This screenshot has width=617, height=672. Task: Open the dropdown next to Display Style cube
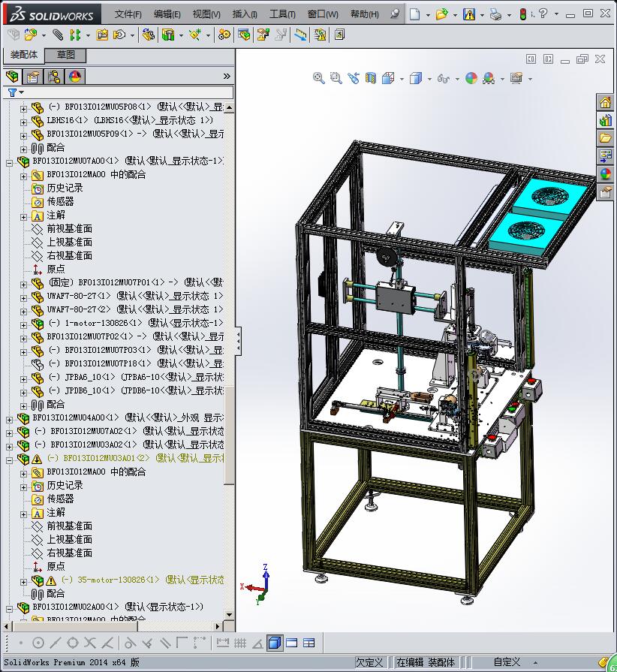(429, 79)
